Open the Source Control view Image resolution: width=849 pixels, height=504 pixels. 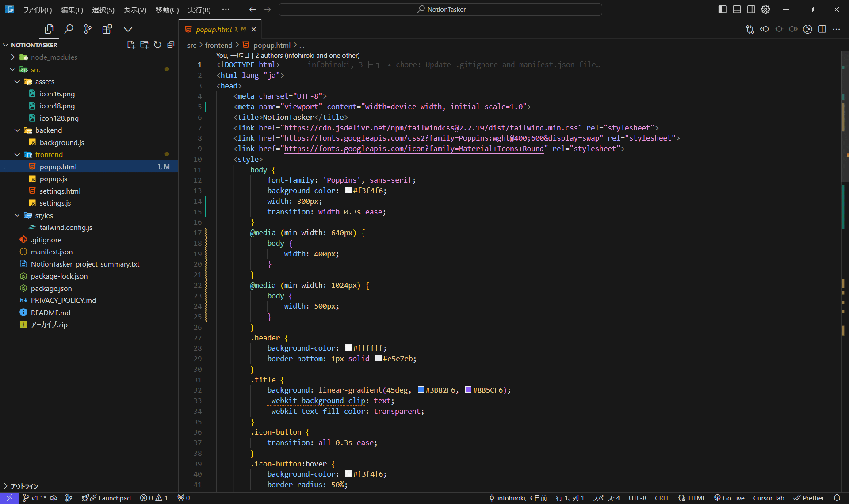pyautogui.click(x=88, y=29)
